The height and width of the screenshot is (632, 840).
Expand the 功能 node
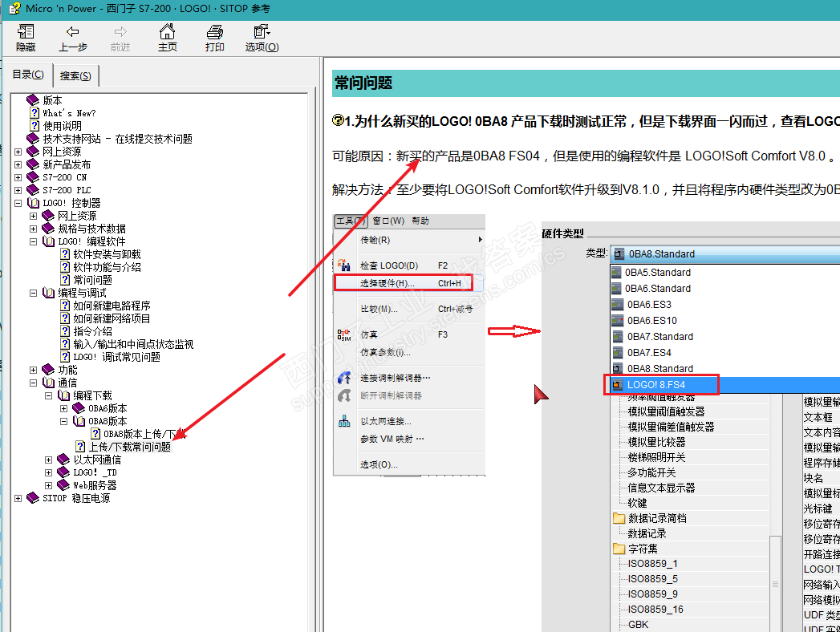point(33,370)
